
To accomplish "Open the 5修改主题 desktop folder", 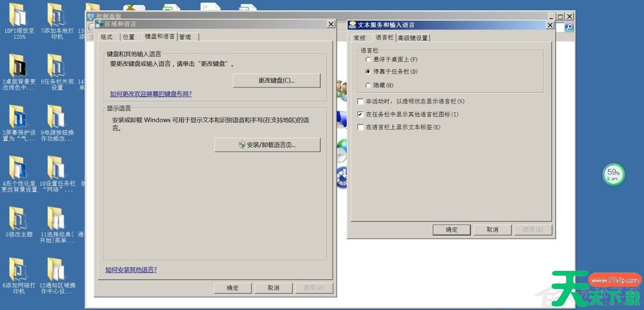I will coord(18,223).
